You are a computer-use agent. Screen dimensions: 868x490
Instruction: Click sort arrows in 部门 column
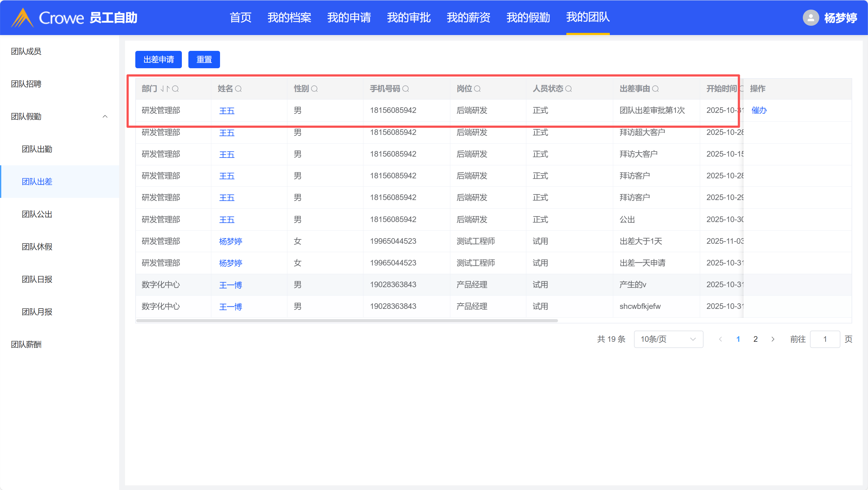point(165,89)
